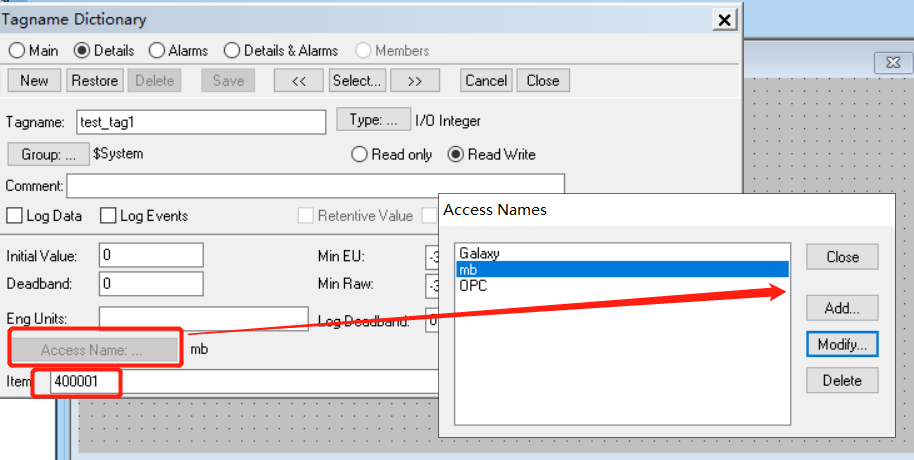Viewport: 914px width, 460px height.
Task: Select the Details radio option
Action: (x=82, y=51)
